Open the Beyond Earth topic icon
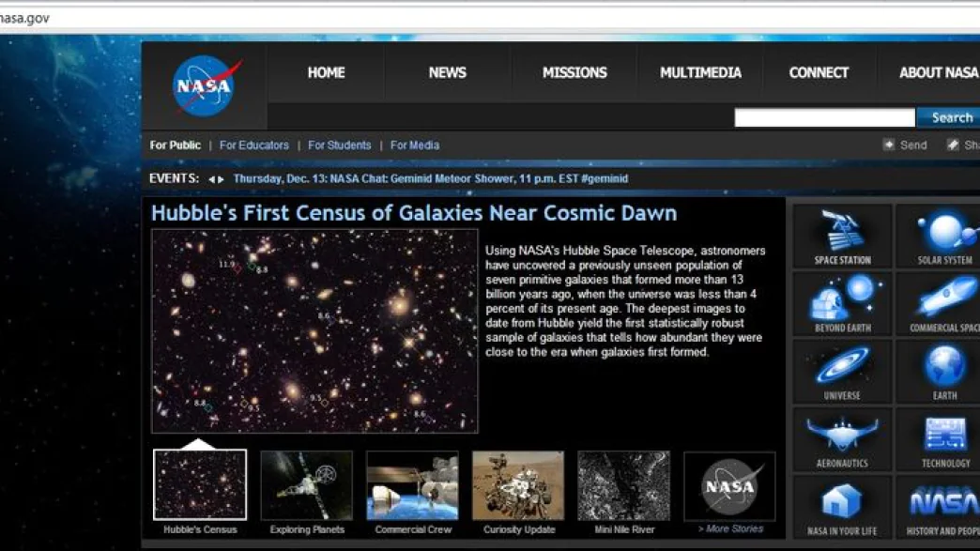This screenshot has height=551, width=980. coord(843,303)
